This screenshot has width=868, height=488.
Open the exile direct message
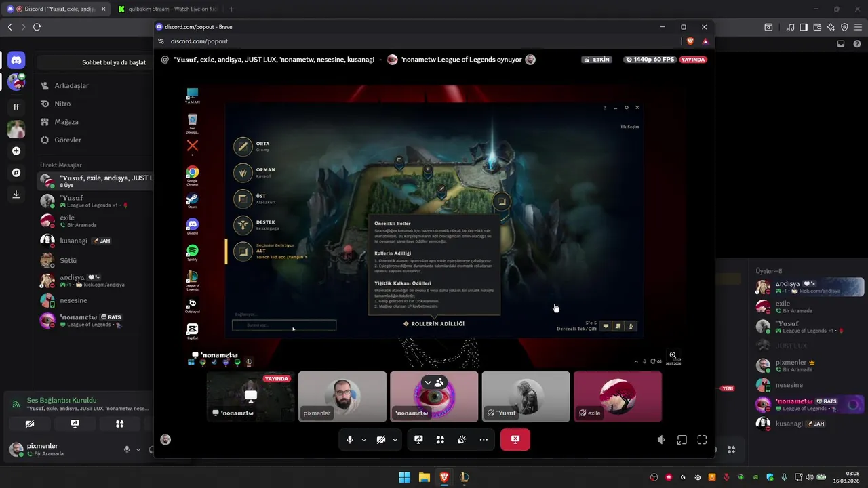[x=95, y=221]
